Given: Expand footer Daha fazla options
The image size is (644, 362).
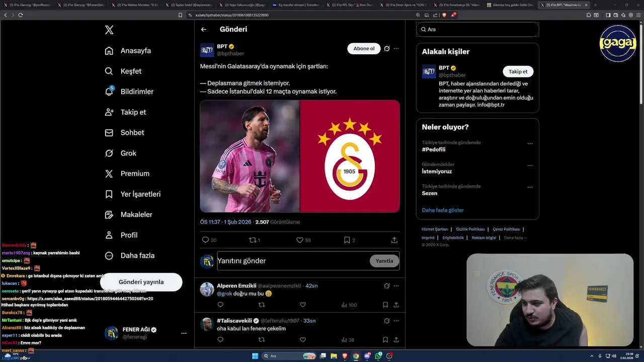Looking at the screenshot, I should (516, 238).
